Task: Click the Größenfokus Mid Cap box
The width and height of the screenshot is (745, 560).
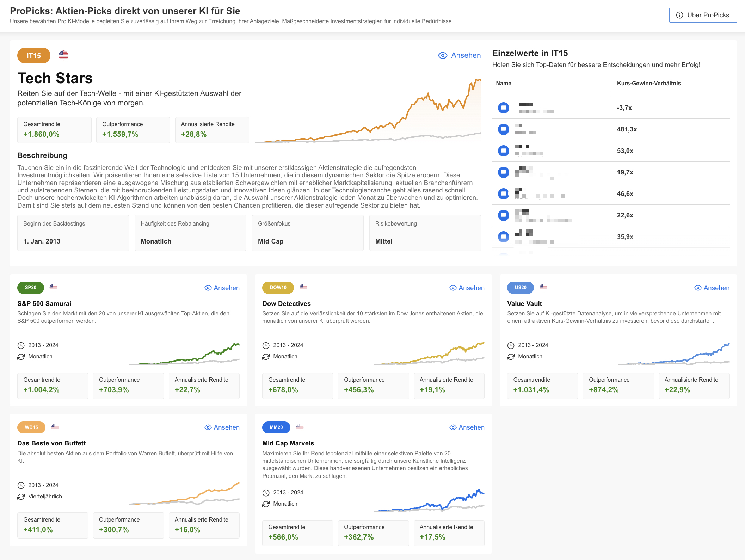Action: pos(308,233)
